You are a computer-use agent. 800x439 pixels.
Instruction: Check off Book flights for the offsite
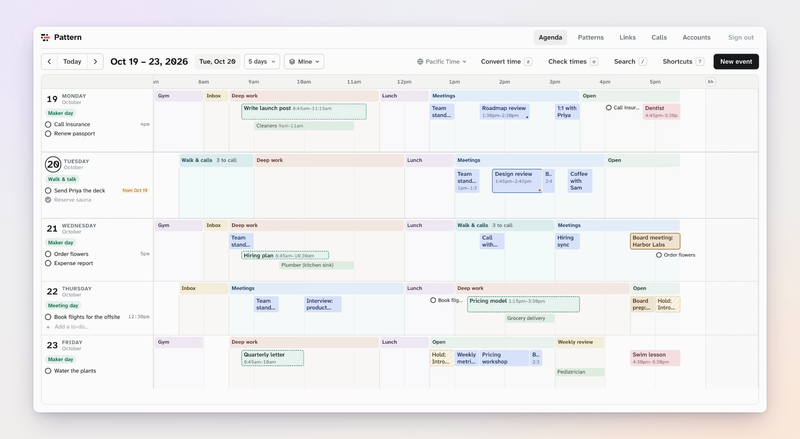point(48,316)
